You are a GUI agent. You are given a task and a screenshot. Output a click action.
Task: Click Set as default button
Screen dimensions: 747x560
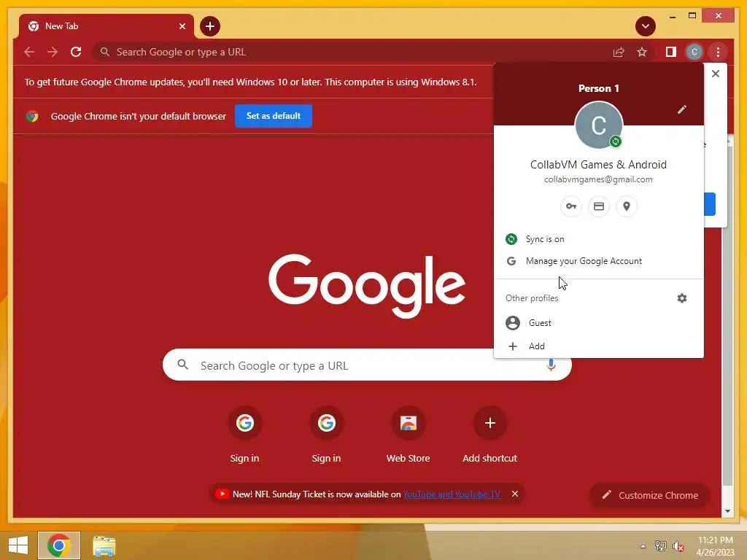point(274,116)
